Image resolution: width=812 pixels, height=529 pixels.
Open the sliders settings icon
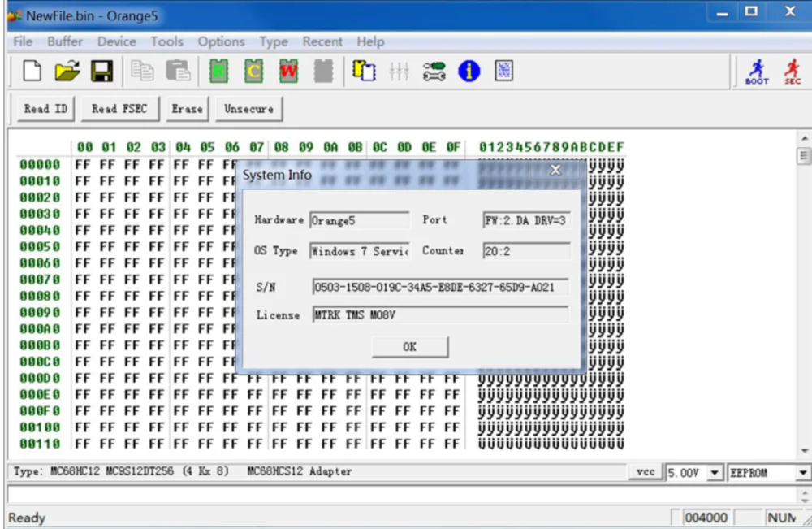(x=399, y=71)
